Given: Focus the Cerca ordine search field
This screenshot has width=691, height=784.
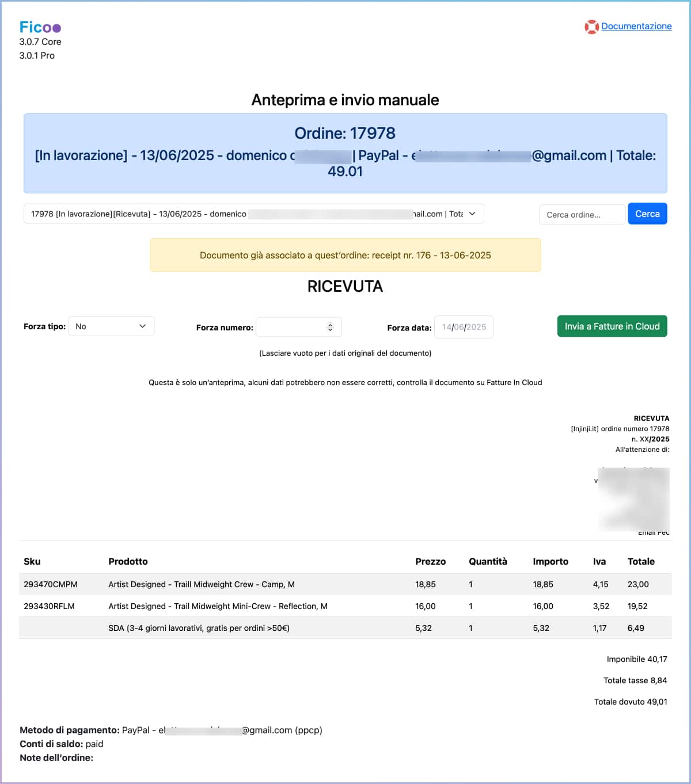Looking at the screenshot, I should pos(582,214).
